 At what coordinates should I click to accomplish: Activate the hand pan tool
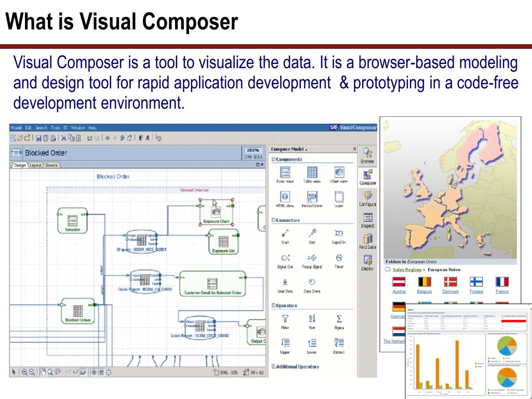[43, 372]
